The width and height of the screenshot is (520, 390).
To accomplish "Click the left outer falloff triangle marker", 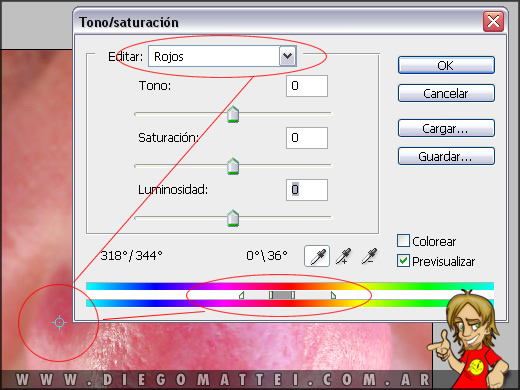I will 242,295.
